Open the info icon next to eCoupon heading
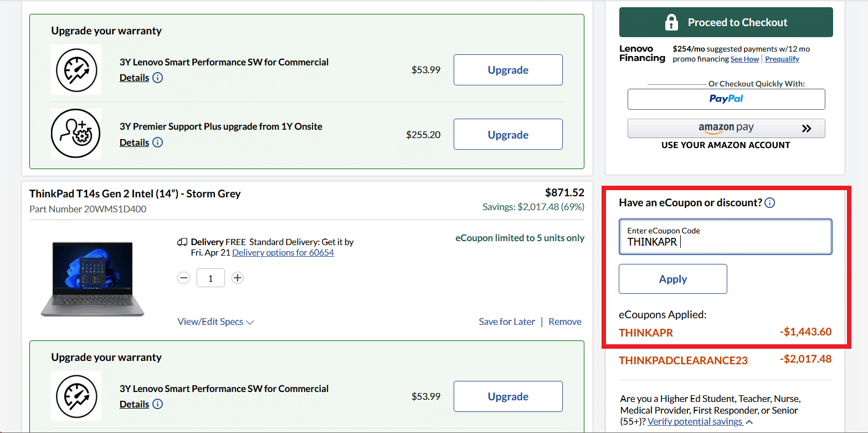This screenshot has height=433, width=868. pyautogui.click(x=769, y=202)
